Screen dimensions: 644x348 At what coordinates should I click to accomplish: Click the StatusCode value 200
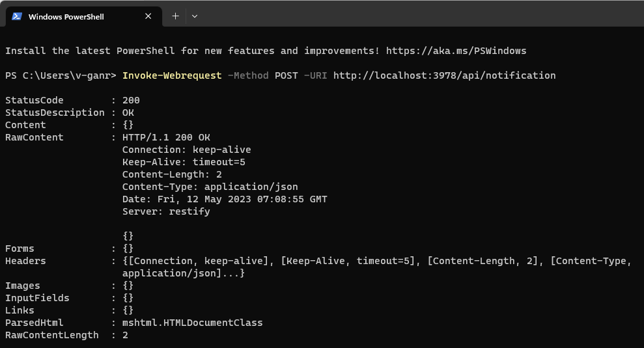pos(131,100)
